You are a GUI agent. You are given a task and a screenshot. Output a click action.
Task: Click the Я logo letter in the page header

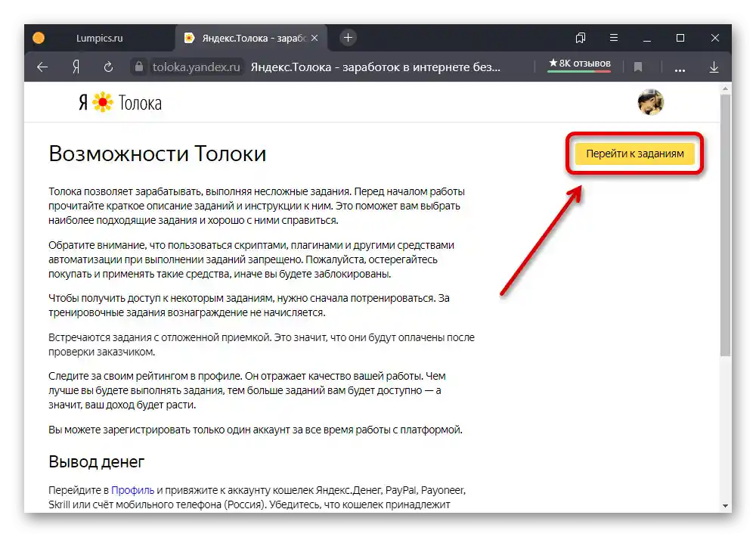click(83, 102)
